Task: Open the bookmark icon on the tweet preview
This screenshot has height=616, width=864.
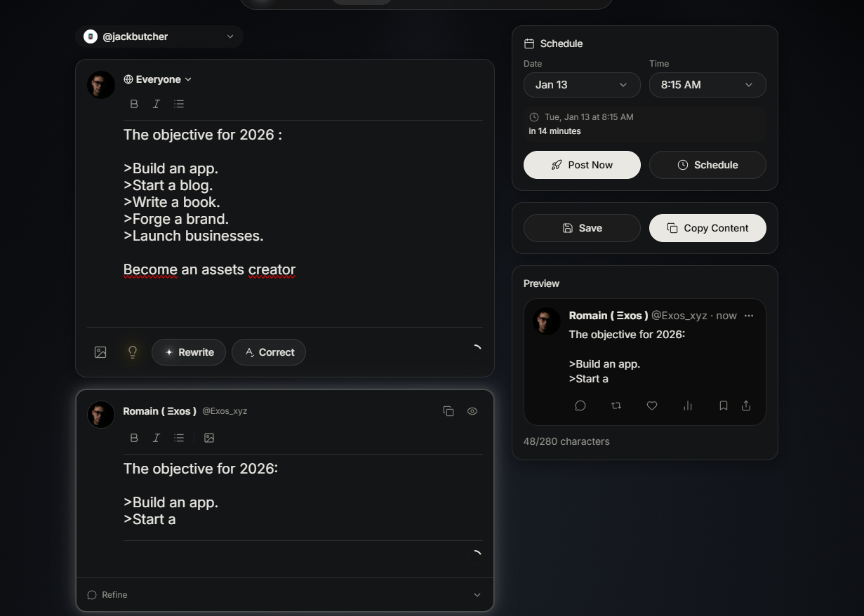Action: [723, 405]
